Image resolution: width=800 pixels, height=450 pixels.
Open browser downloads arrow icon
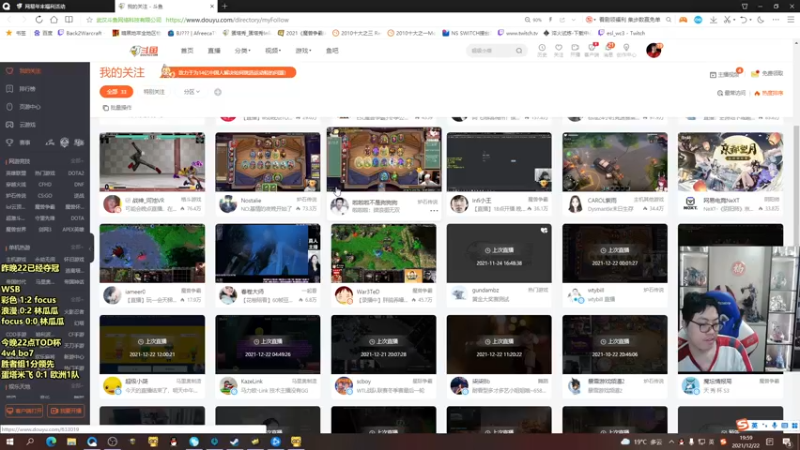[713, 19]
